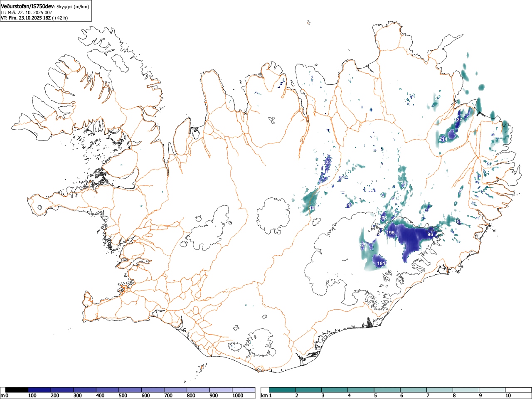The image size is (532, 399).
Task: Pick the 7–8 km legend swatch
Action: (x=439, y=390)
